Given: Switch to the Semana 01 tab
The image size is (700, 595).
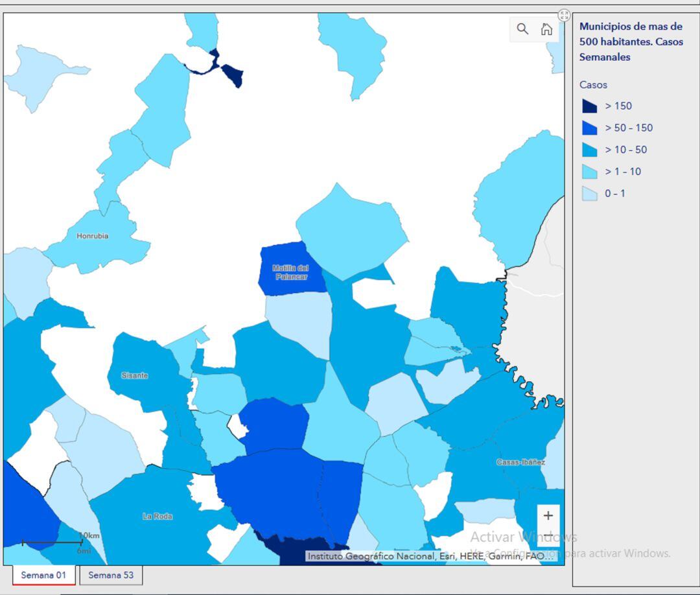Looking at the screenshot, I should [x=43, y=575].
